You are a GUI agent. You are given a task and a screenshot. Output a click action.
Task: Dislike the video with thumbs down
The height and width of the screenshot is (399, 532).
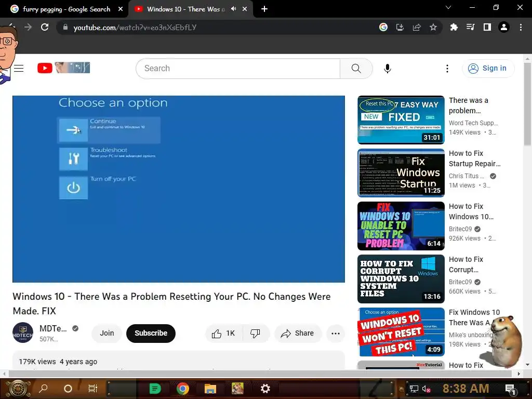pos(256,334)
